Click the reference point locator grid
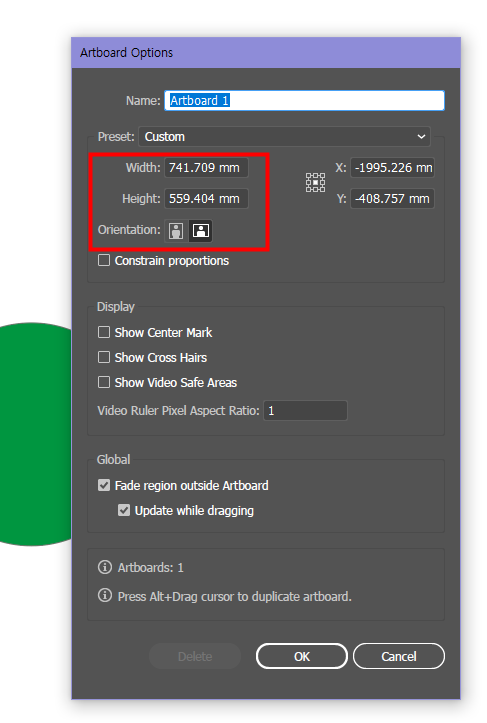 (x=315, y=183)
